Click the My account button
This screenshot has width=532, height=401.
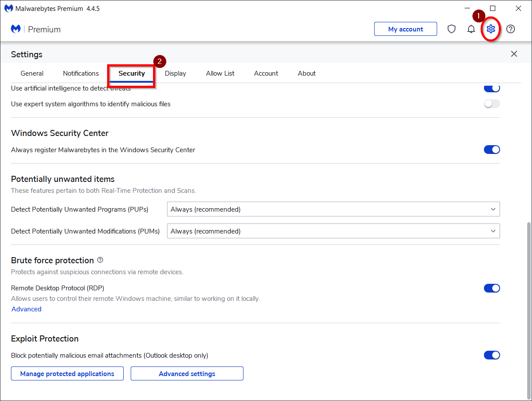(406, 29)
